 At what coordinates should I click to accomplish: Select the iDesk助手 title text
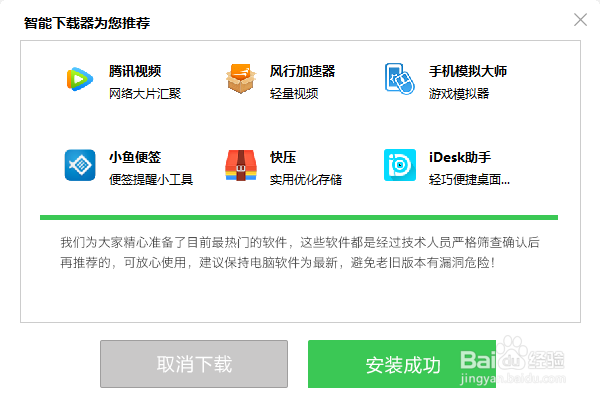(x=460, y=157)
